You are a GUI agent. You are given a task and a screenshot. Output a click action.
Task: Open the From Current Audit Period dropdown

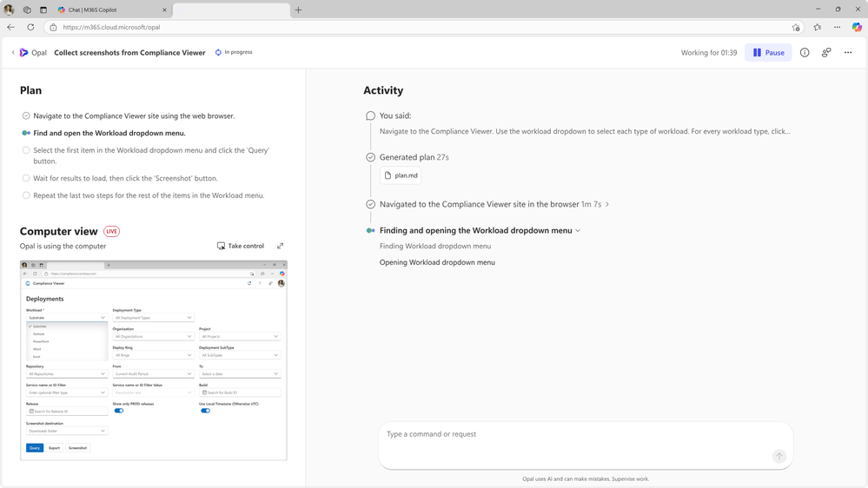(153, 374)
